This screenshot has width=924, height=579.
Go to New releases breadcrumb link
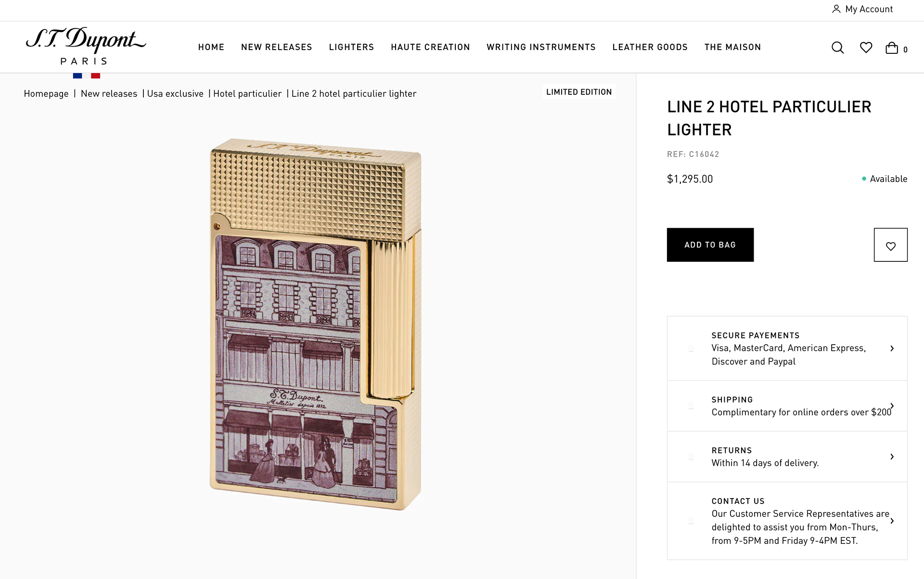(x=109, y=94)
